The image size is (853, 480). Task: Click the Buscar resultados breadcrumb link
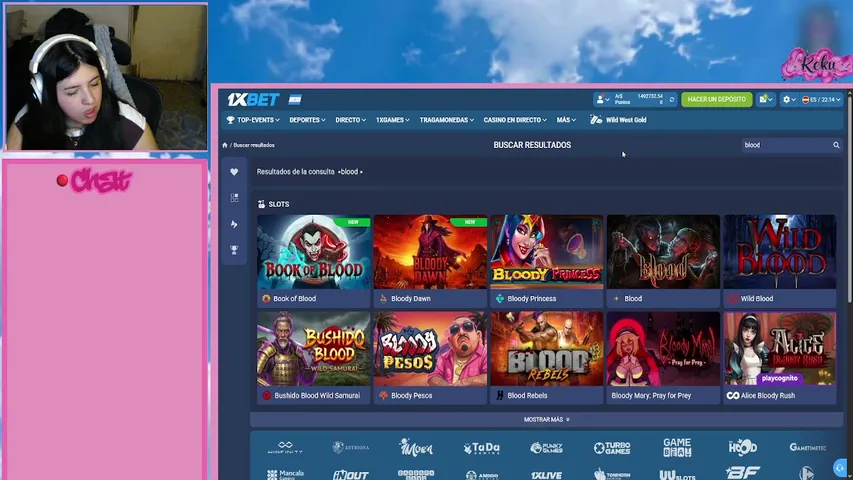254,145
